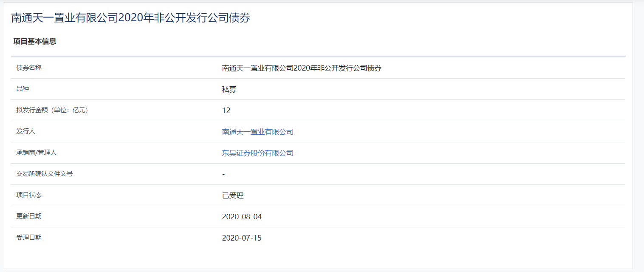Open the 东吴证券股份有限公司 underwriter link
644x272 pixels.
tap(257, 153)
